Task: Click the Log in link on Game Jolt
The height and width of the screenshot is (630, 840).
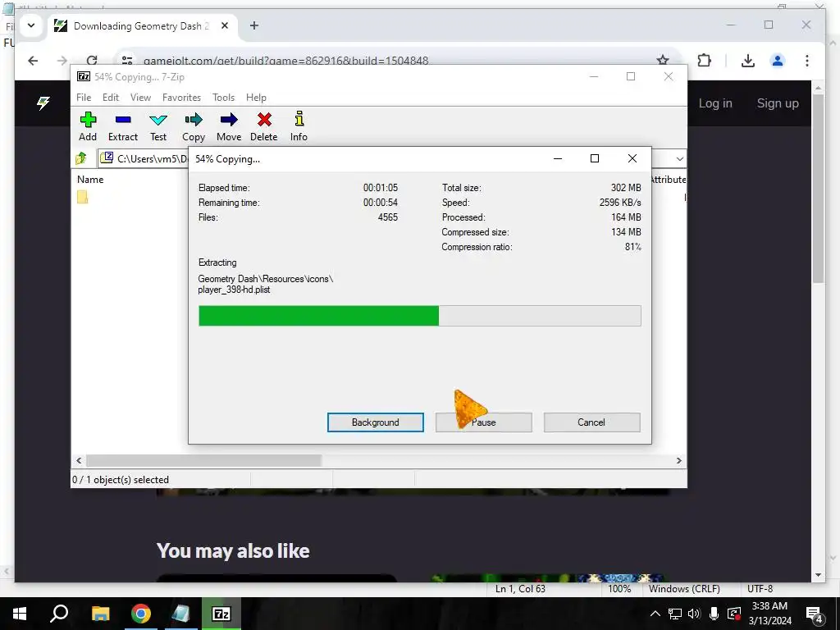Action: click(715, 103)
